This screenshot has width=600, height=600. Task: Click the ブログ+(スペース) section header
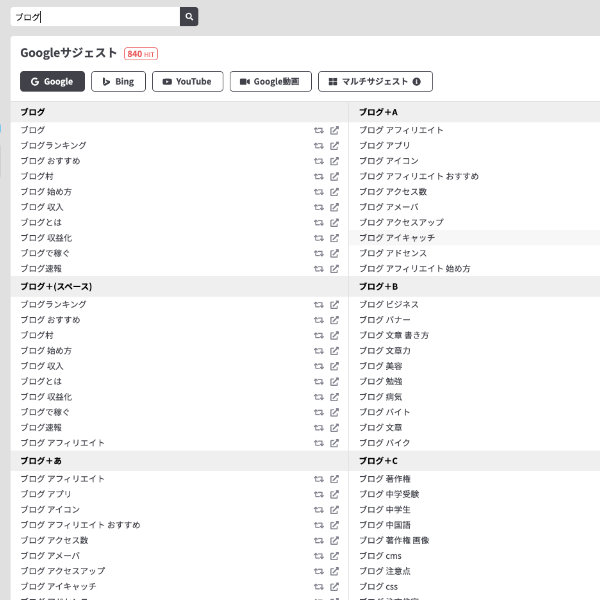tap(56, 287)
